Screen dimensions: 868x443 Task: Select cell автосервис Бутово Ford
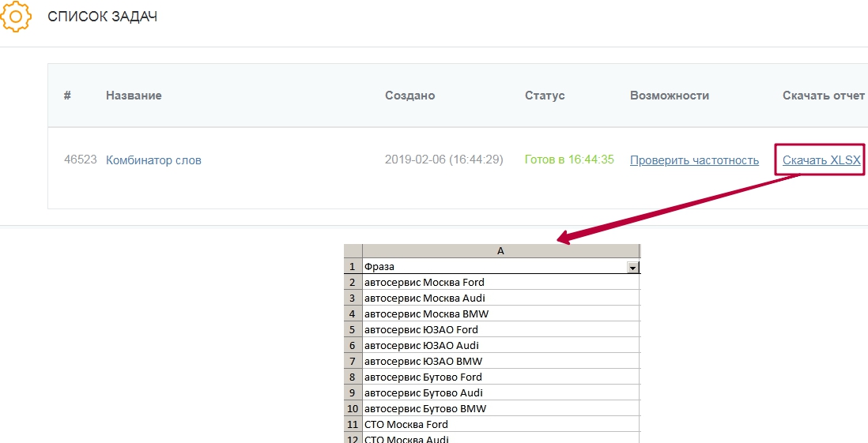(500, 377)
